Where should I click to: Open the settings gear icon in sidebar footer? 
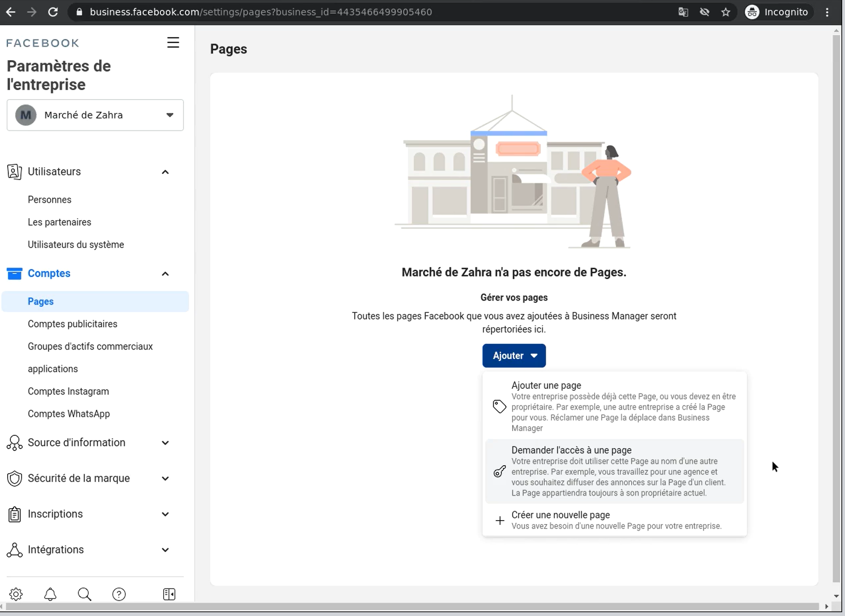click(x=16, y=594)
